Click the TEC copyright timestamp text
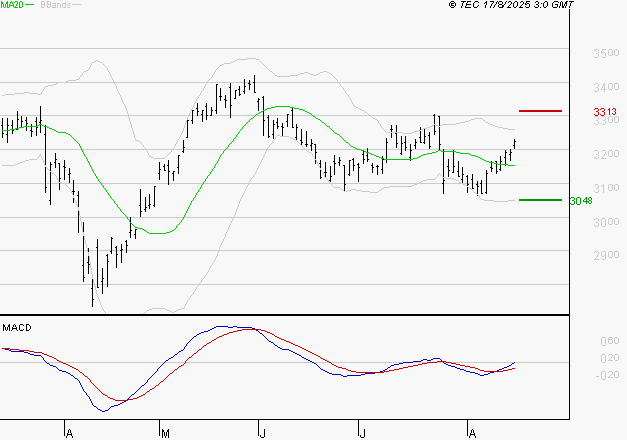 pyautogui.click(x=512, y=6)
